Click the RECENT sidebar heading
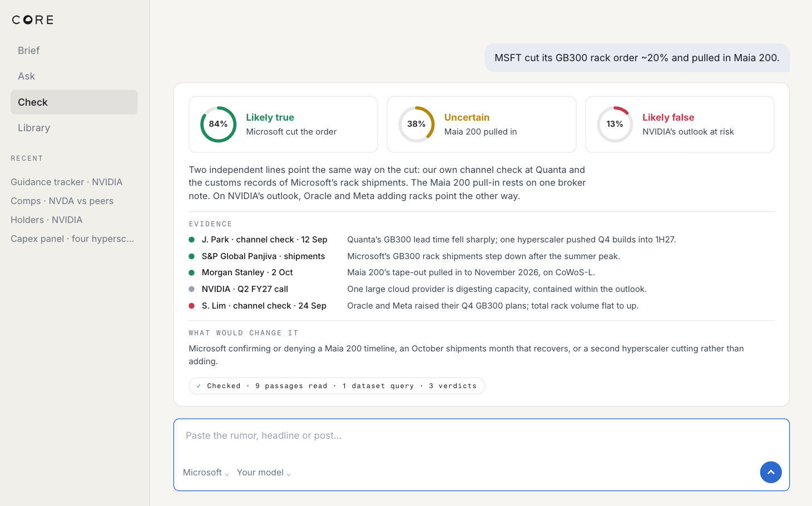Screen dimensions: 812x506 tap(27, 158)
